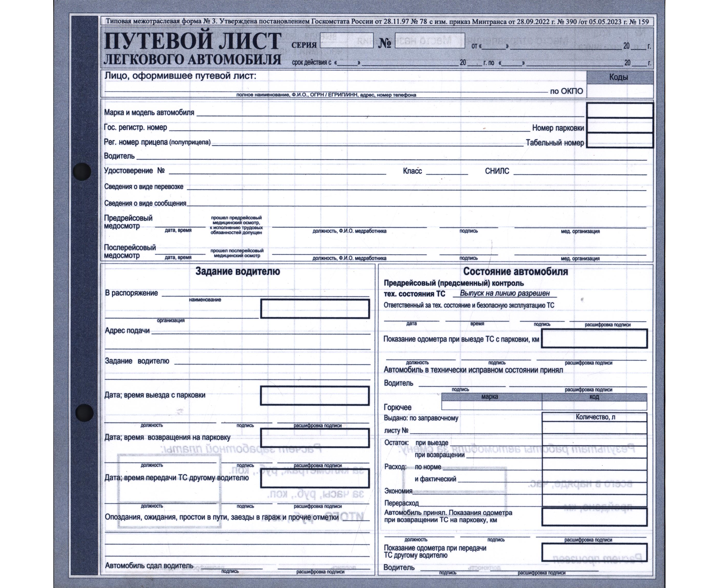Click the Выпуск на линию разрешен text
This screenshot has height=588, width=719.
(x=505, y=294)
